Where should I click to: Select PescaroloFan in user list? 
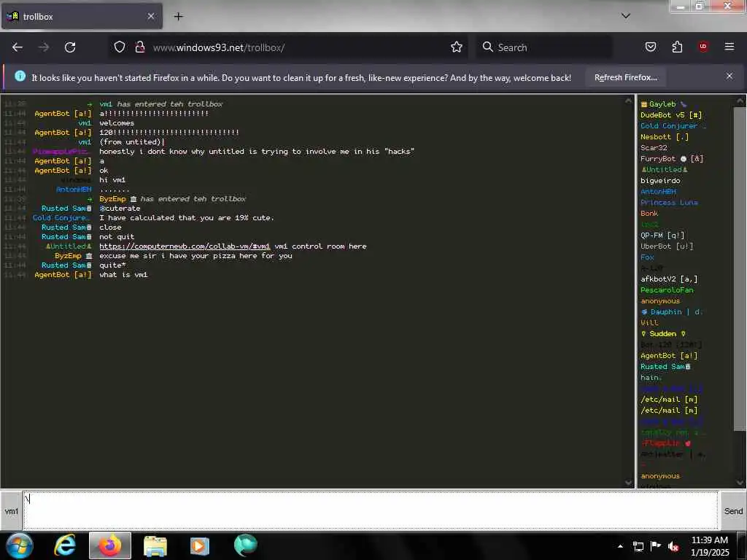pos(667,290)
